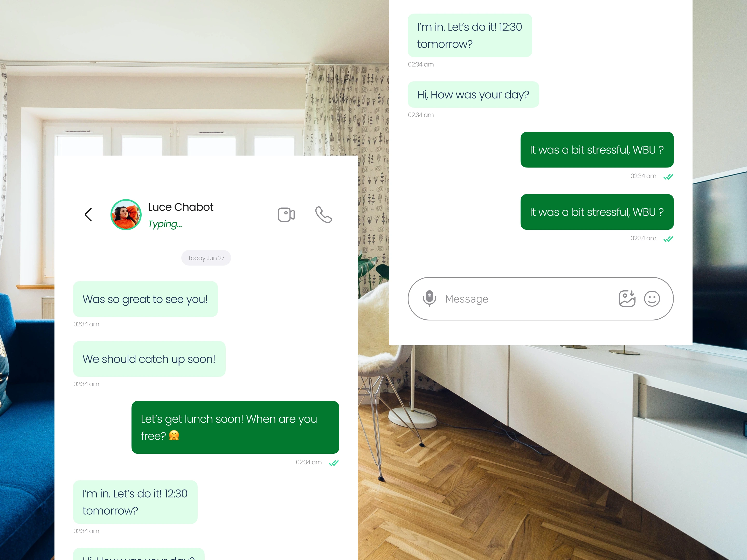Tap the 'Let's get lunch soon!' sent message
The width and height of the screenshot is (747, 560).
pos(235,427)
